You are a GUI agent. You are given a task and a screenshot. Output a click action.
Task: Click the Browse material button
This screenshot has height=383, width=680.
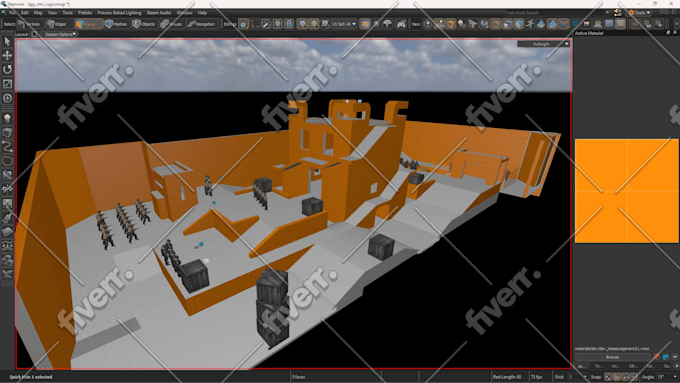tap(612, 357)
